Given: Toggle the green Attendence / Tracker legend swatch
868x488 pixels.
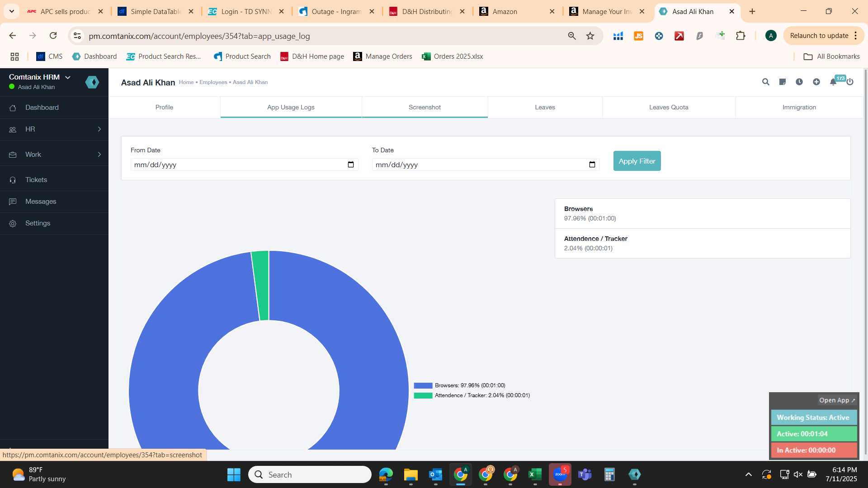Looking at the screenshot, I should 423,395.
